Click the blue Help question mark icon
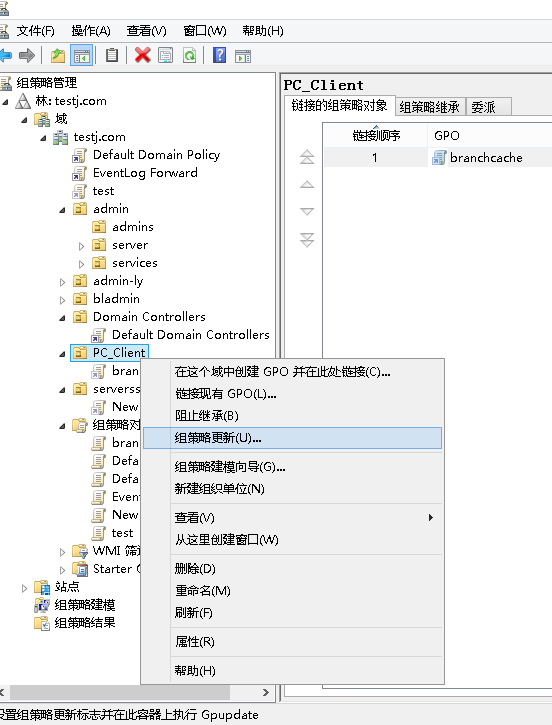 (219, 55)
